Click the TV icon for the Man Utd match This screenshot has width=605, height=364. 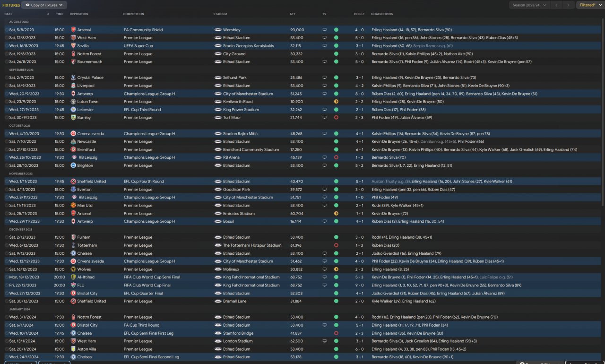click(x=325, y=206)
